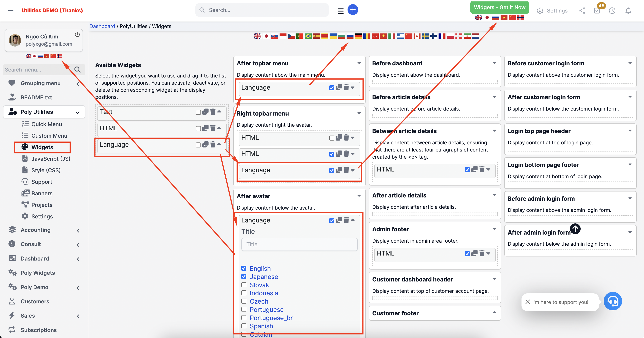Viewport: 644px width, 338px height.
Task: Open the Widgets palette icon in sidebar
Action: point(25,147)
